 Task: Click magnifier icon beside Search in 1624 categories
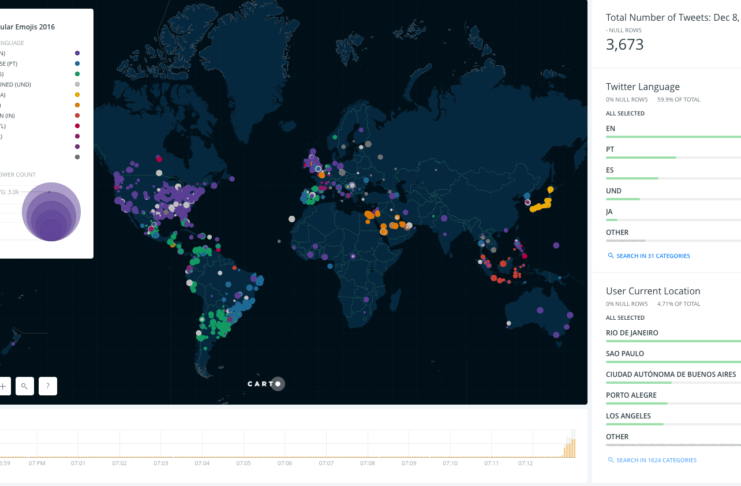pyautogui.click(x=610, y=460)
